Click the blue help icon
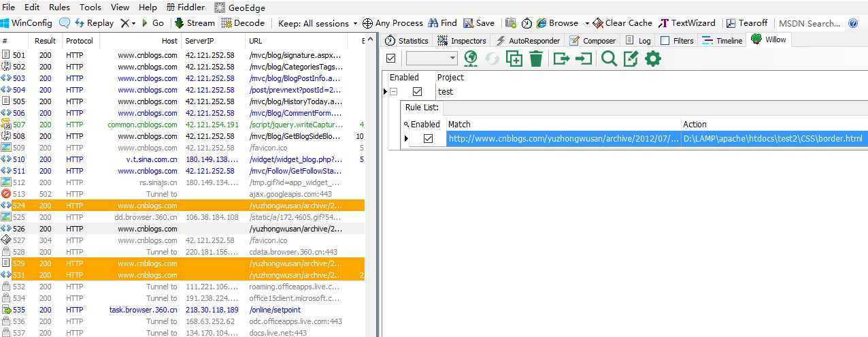The width and height of the screenshot is (868, 337). (x=854, y=23)
